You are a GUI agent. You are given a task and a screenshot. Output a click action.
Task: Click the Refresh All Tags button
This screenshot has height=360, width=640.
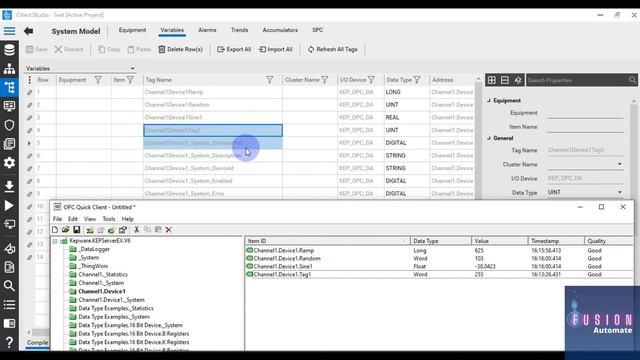click(332, 49)
